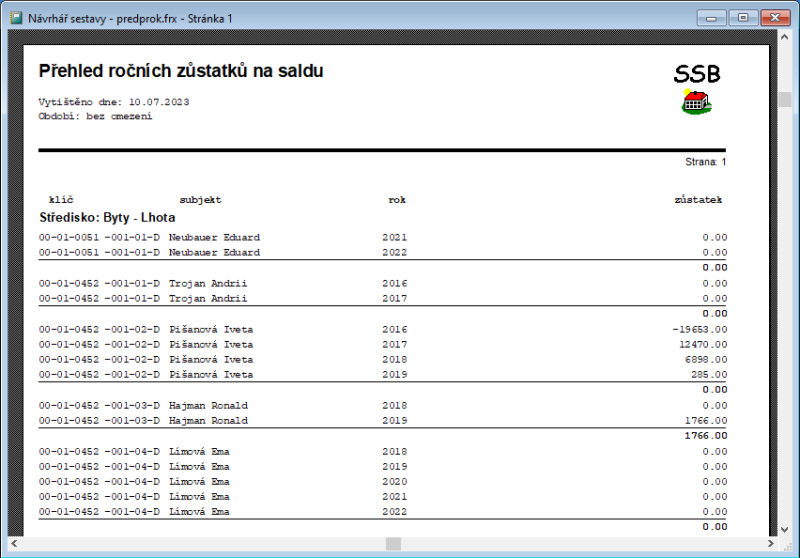The image size is (800, 558).
Task: Minimize the report preview window
Action: 713,18
